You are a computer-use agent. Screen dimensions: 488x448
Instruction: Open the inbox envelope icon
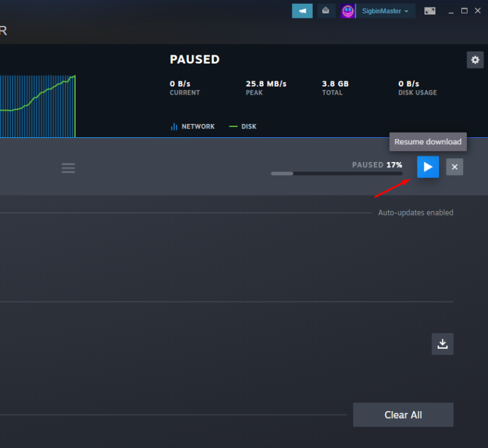(x=325, y=11)
